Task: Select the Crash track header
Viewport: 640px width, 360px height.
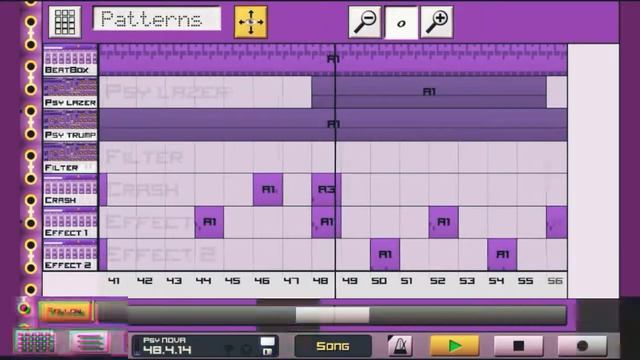Action: point(71,191)
